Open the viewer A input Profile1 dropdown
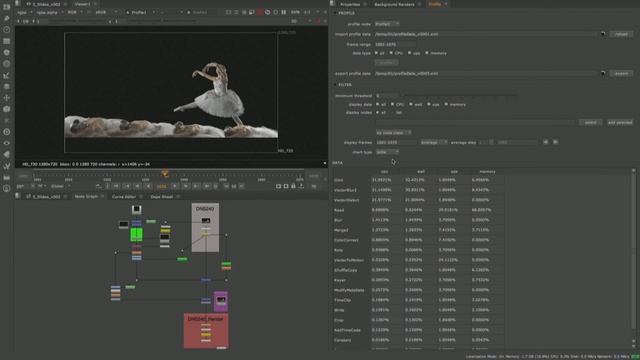 (x=140, y=13)
